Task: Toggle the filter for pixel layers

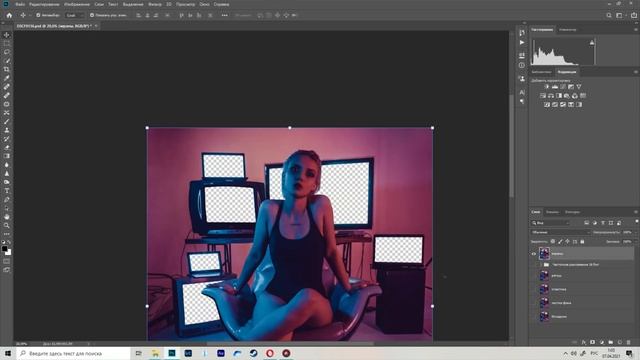Action: point(587,223)
